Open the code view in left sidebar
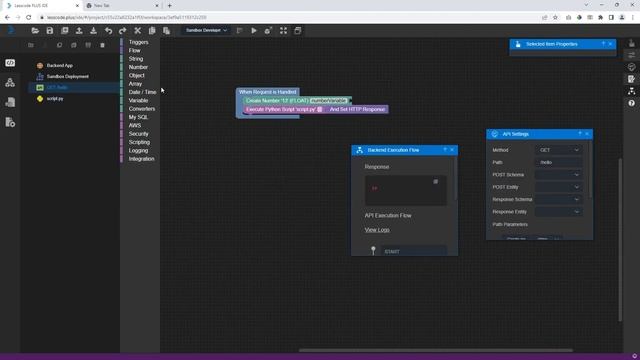 (10, 63)
